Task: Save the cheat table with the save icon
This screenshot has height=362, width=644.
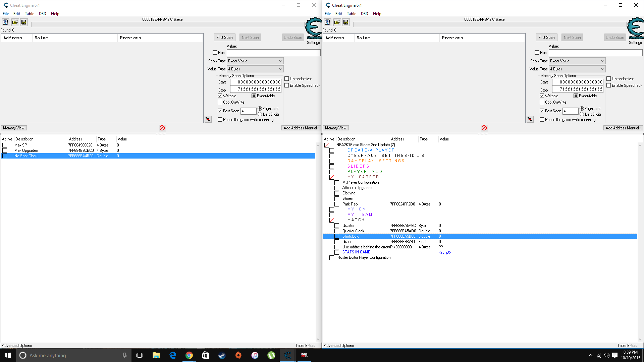Action: pyautogui.click(x=24, y=22)
